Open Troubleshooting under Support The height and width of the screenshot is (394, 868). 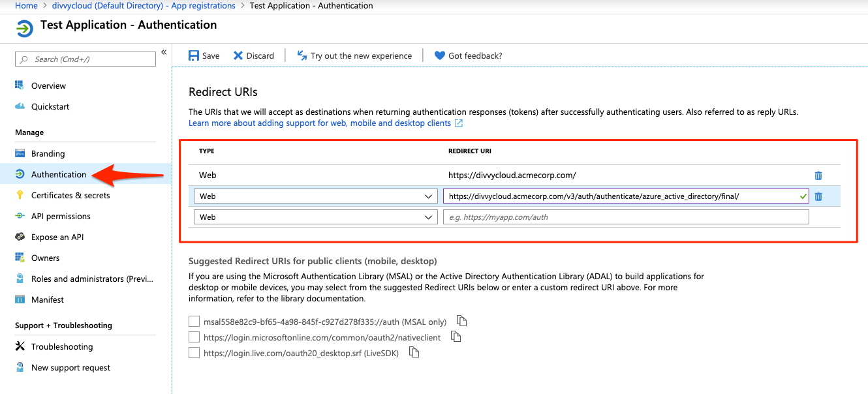[x=62, y=346]
